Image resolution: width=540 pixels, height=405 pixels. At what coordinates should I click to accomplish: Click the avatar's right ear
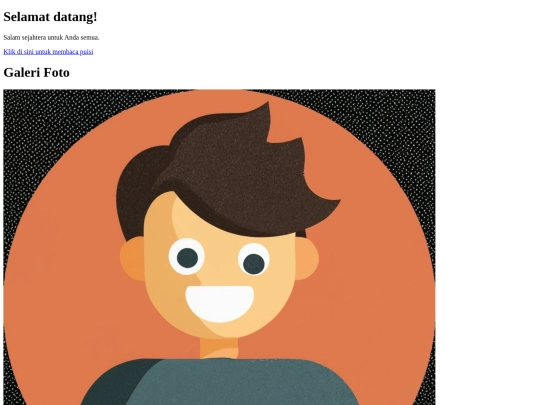tap(307, 258)
